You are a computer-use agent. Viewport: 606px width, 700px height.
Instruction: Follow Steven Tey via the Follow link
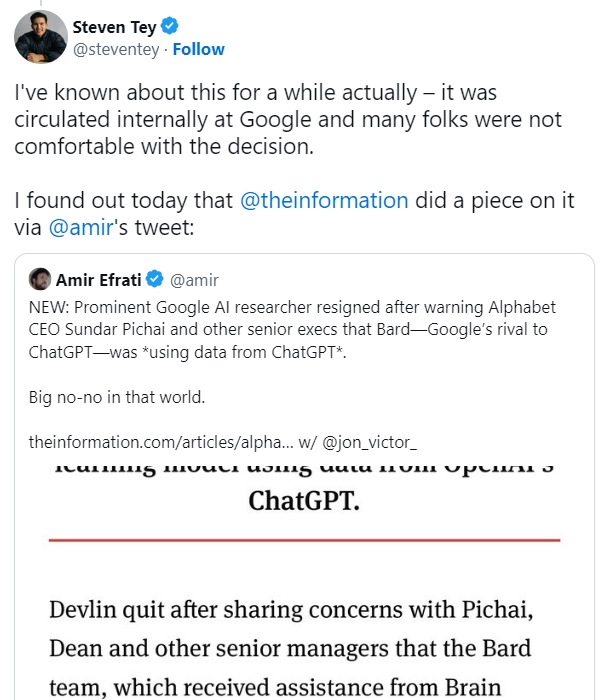pos(199,49)
